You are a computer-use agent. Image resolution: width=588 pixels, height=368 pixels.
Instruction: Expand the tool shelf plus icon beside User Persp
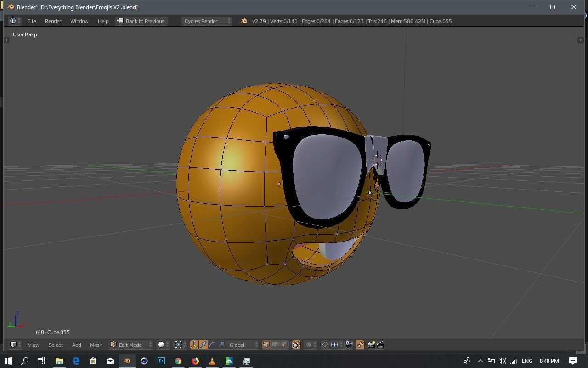click(6, 40)
